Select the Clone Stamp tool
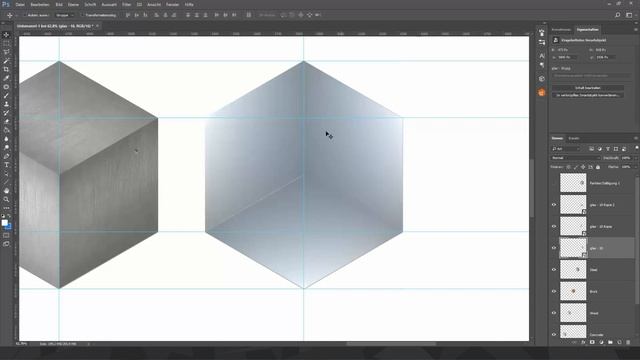Image resolution: width=640 pixels, height=360 pixels. (6, 104)
